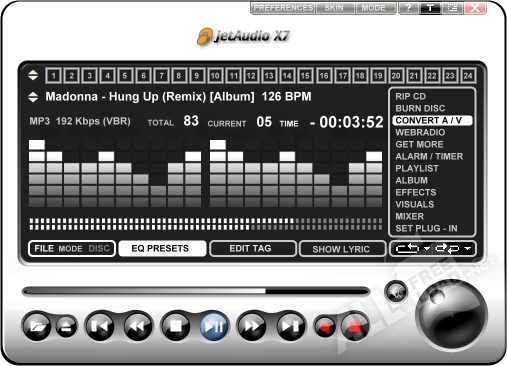Image resolution: width=507 pixels, height=366 pixels.
Task: Open the PREFERENCES menu
Action: [x=282, y=8]
